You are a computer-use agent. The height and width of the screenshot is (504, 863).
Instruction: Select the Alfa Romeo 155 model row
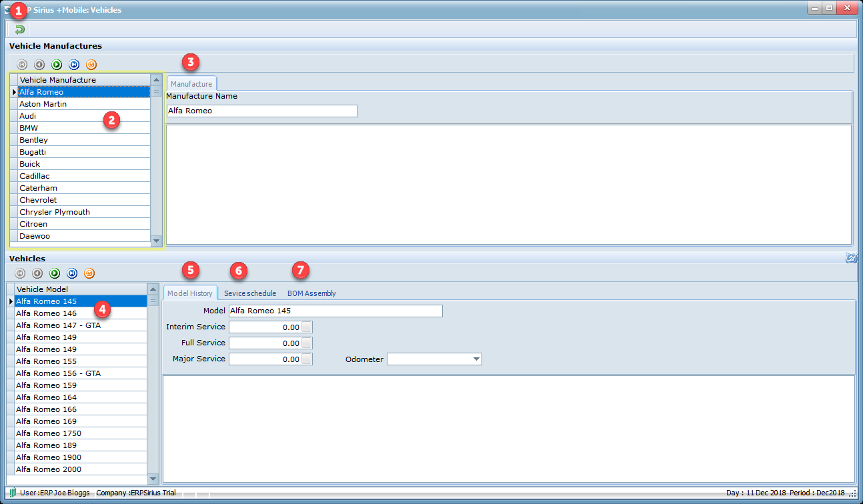click(81, 361)
